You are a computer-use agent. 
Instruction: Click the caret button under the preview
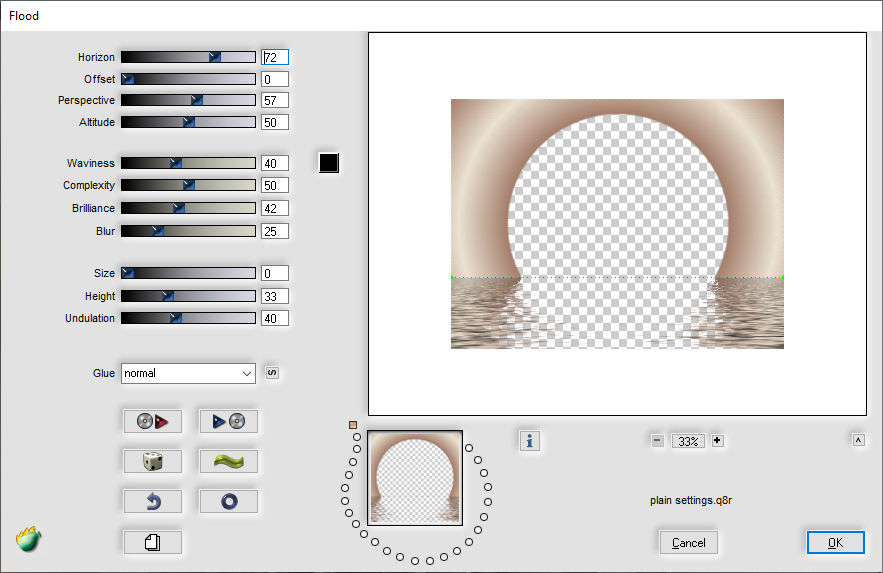(858, 440)
